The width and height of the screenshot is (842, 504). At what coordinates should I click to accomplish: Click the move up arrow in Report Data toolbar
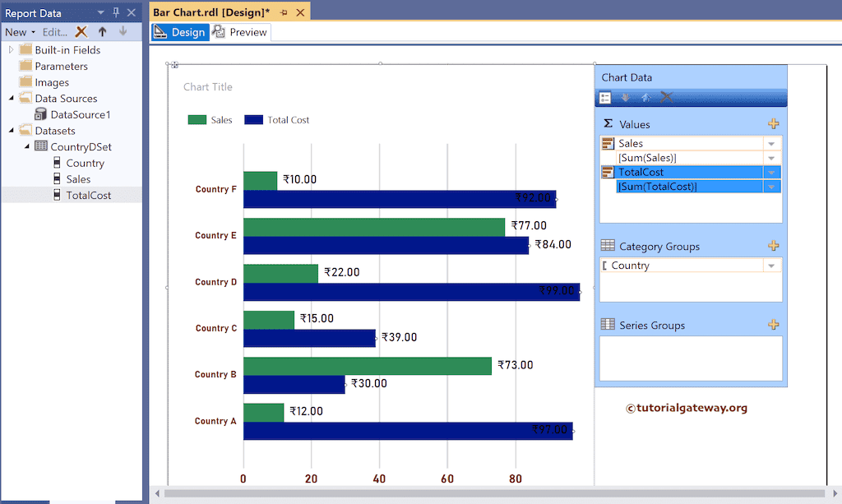[x=102, y=31]
